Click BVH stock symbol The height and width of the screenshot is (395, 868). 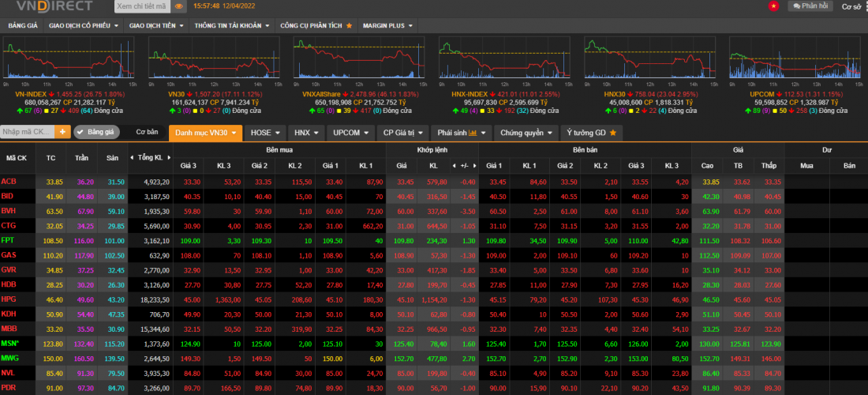tap(8, 211)
